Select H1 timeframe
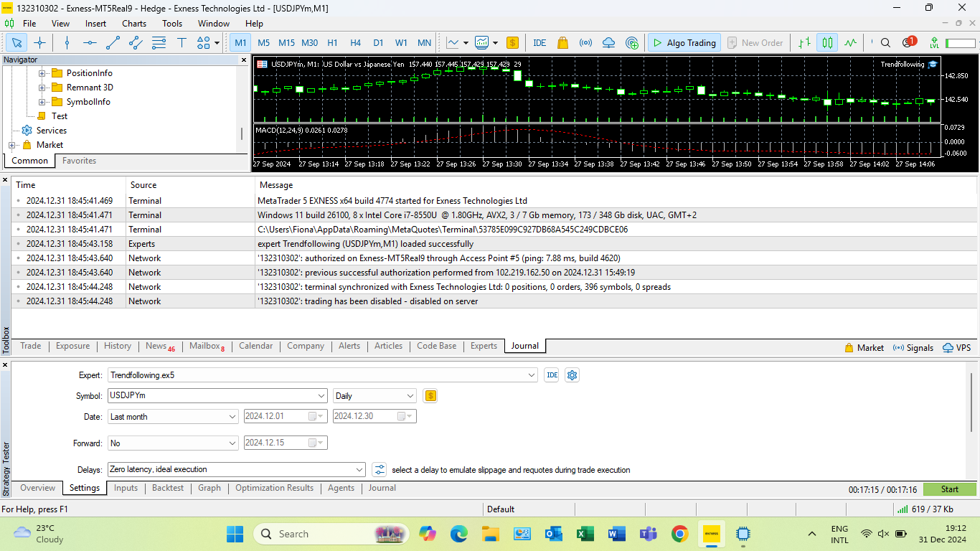The width and height of the screenshot is (980, 551). pos(332,43)
